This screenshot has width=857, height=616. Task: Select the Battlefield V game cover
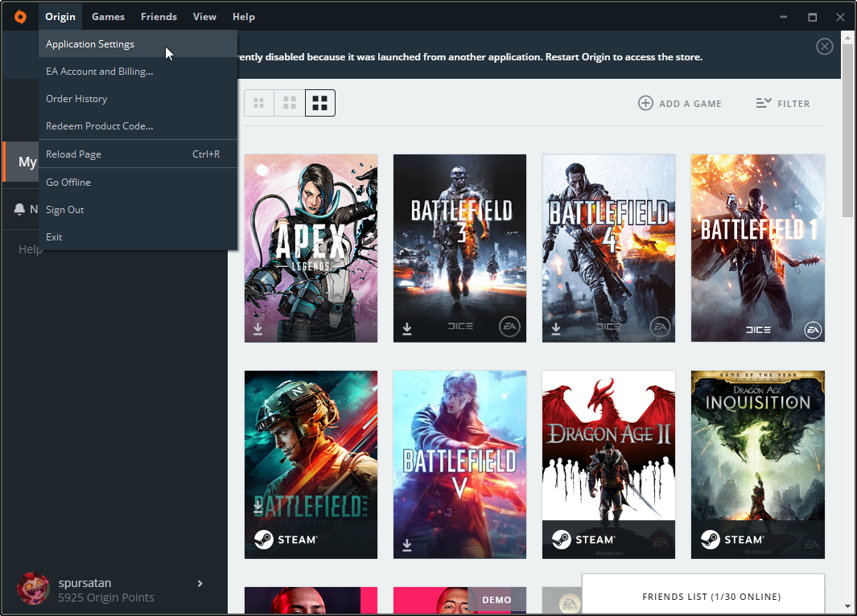[x=459, y=464]
